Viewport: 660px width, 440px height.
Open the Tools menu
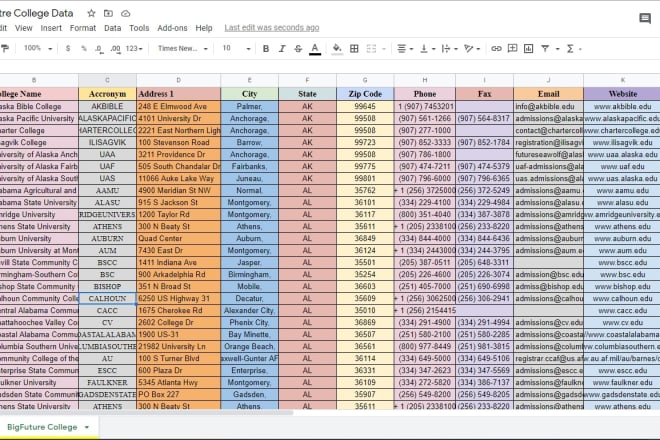pyautogui.click(x=139, y=28)
